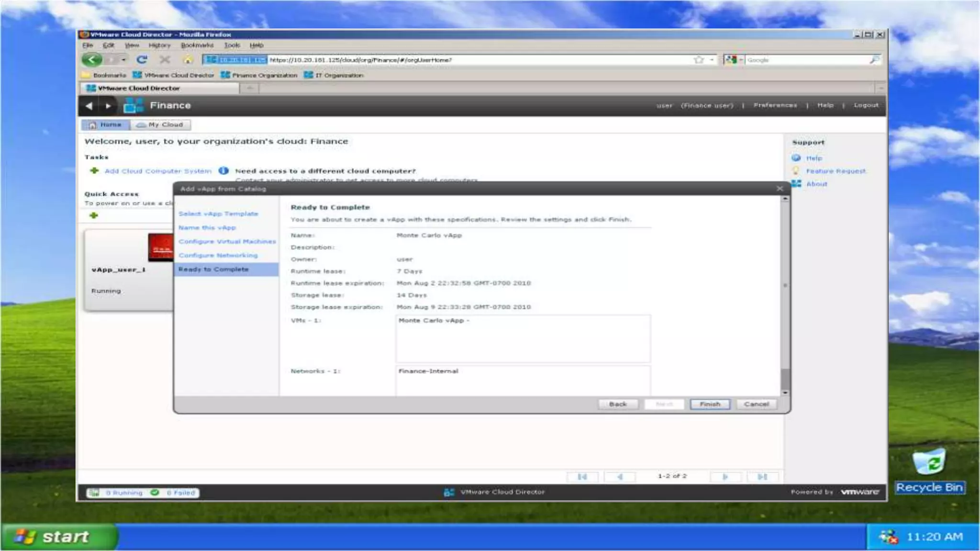Open the Bookmarks menu
The image size is (980, 551).
[197, 45]
